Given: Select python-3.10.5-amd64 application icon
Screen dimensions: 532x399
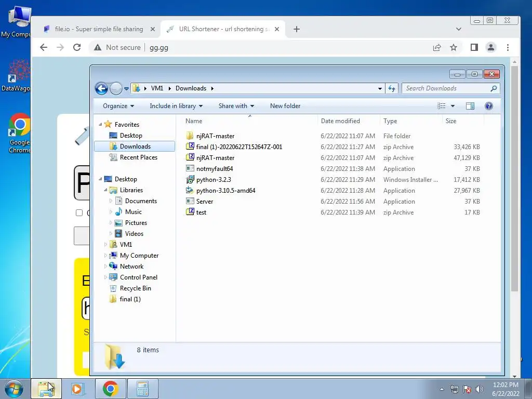Looking at the screenshot, I should (x=190, y=190).
